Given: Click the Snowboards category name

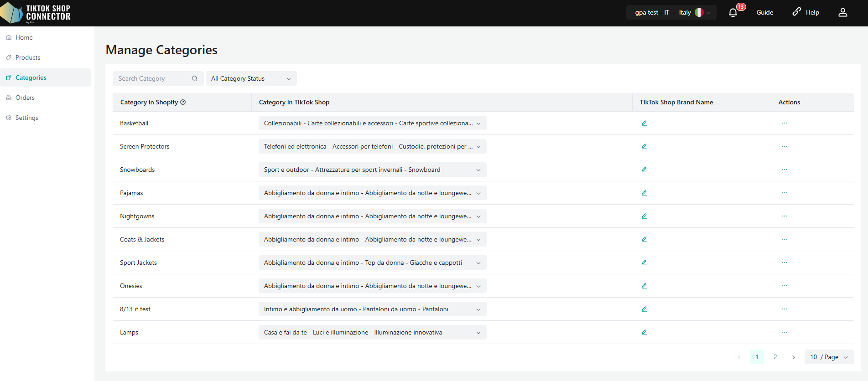Looking at the screenshot, I should [137, 170].
